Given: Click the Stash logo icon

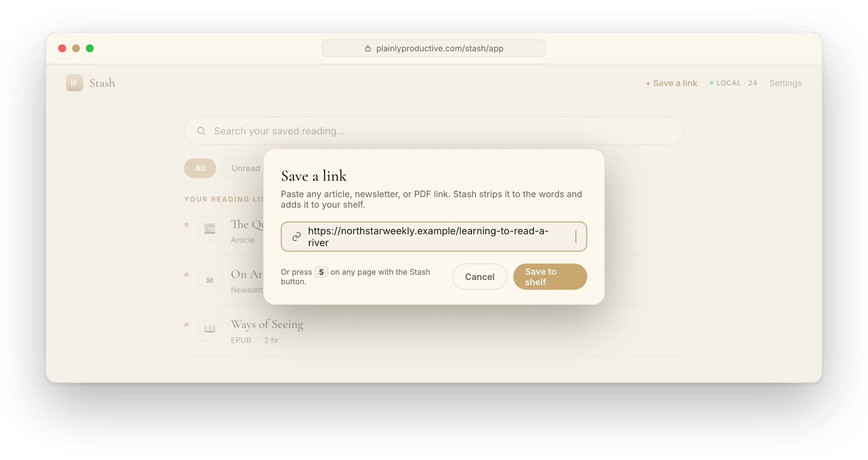Looking at the screenshot, I should (x=75, y=83).
